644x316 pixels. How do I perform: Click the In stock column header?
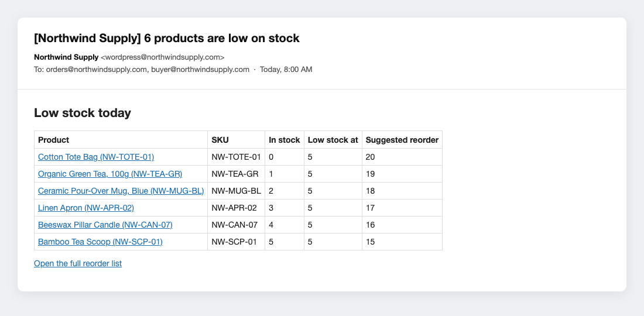click(284, 140)
